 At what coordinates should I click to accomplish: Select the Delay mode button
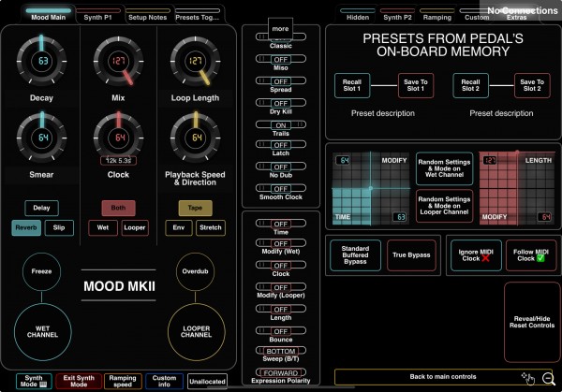pyautogui.click(x=41, y=208)
